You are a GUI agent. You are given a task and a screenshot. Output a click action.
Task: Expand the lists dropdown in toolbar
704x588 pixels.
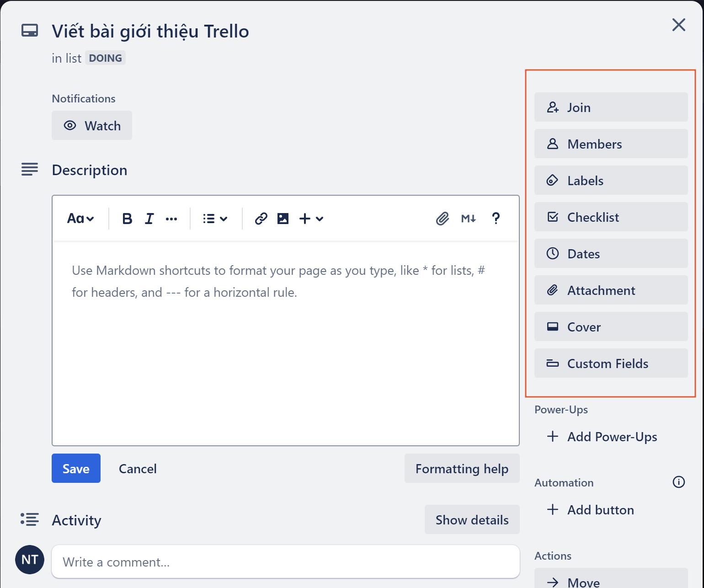point(215,219)
